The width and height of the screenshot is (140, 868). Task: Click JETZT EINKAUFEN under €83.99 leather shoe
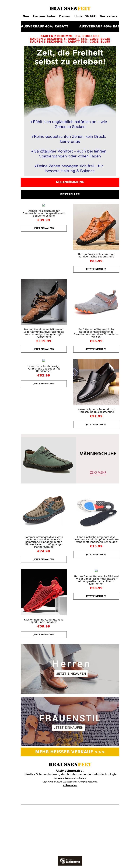[96, 269]
